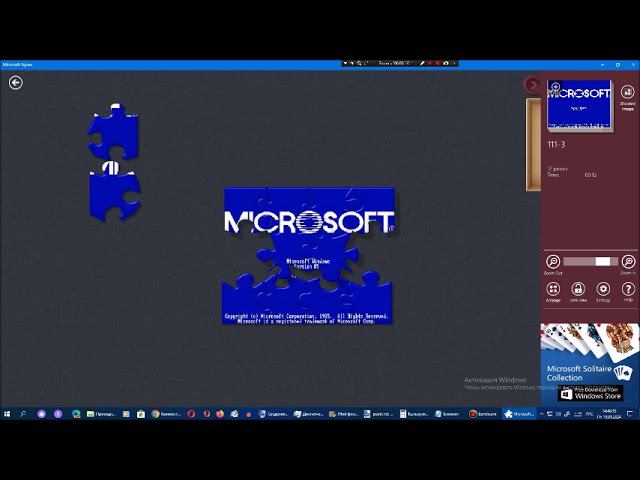The width and height of the screenshot is (640, 480).
Task: Go back with the circled arrow button
Action: pos(16,83)
